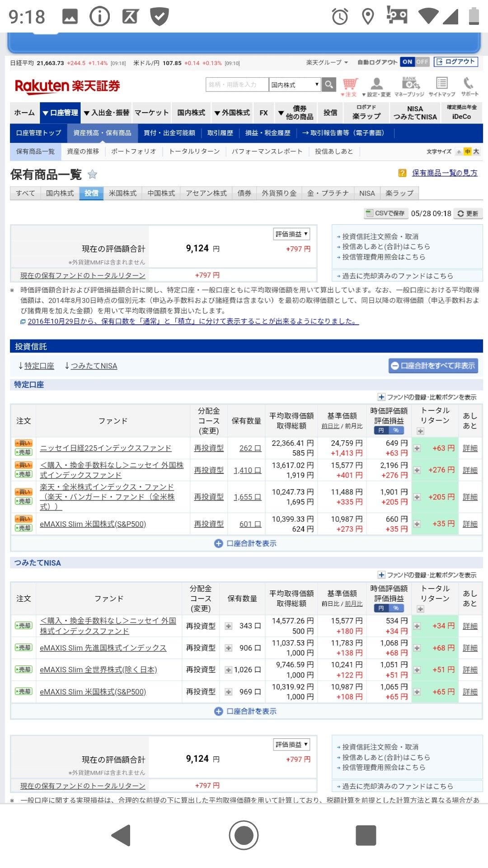Viewport: 488px width, 868px height.
Task: Tap the 売却 icon for 楽天・全米株式インデックス・ファンド
Action: [x=23, y=501]
